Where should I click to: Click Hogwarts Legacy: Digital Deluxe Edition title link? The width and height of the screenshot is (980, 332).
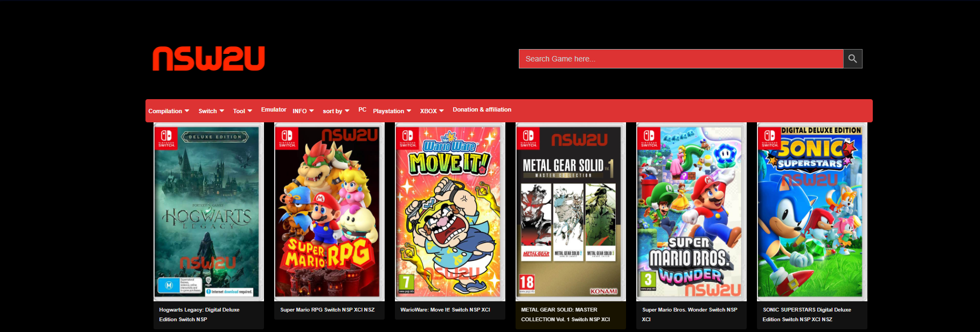click(199, 315)
